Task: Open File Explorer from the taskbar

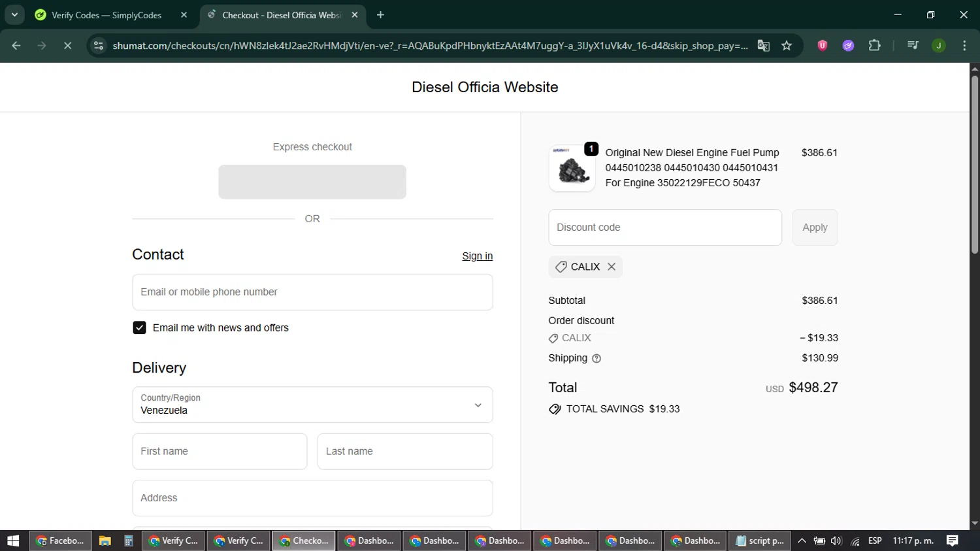Action: click(105, 541)
